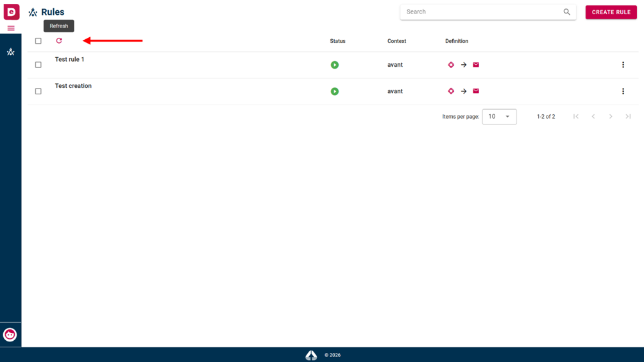This screenshot has height=362, width=644.
Task: Open the three-dot menu for Test creation
Action: click(x=623, y=91)
